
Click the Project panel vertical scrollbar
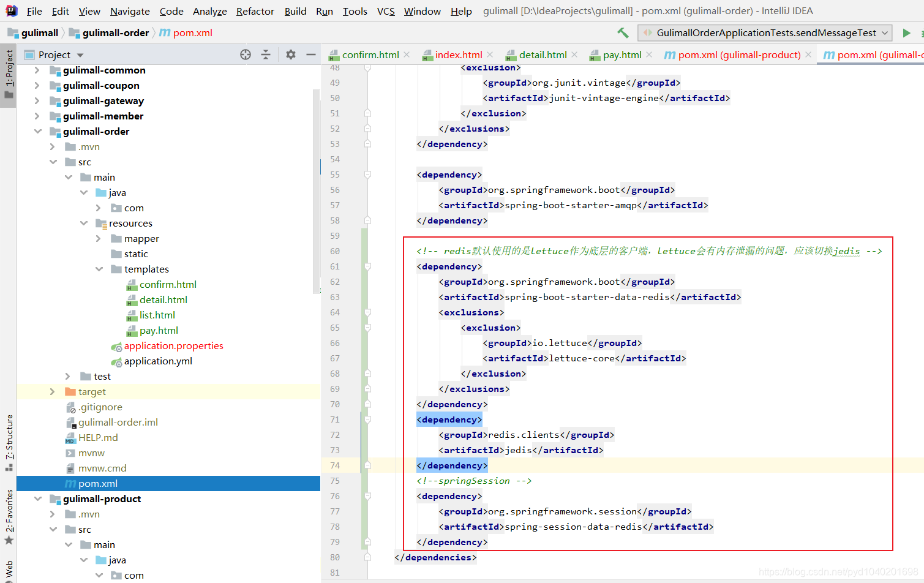tap(317, 191)
